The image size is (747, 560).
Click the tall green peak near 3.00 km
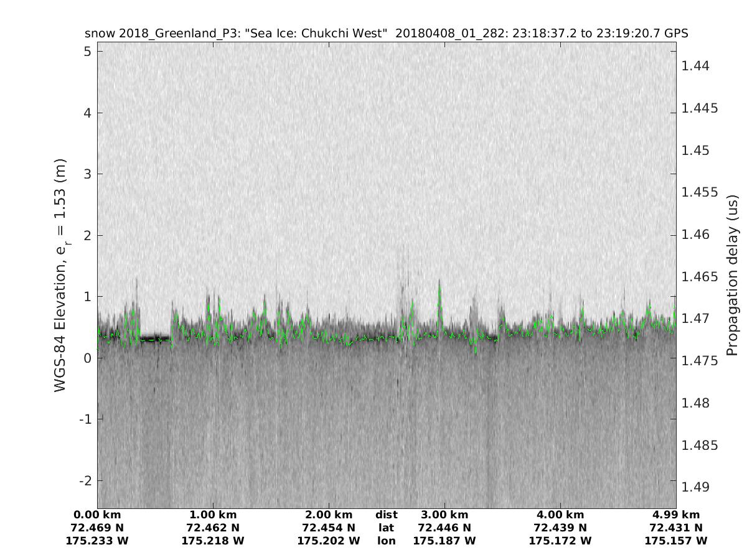[439, 292]
